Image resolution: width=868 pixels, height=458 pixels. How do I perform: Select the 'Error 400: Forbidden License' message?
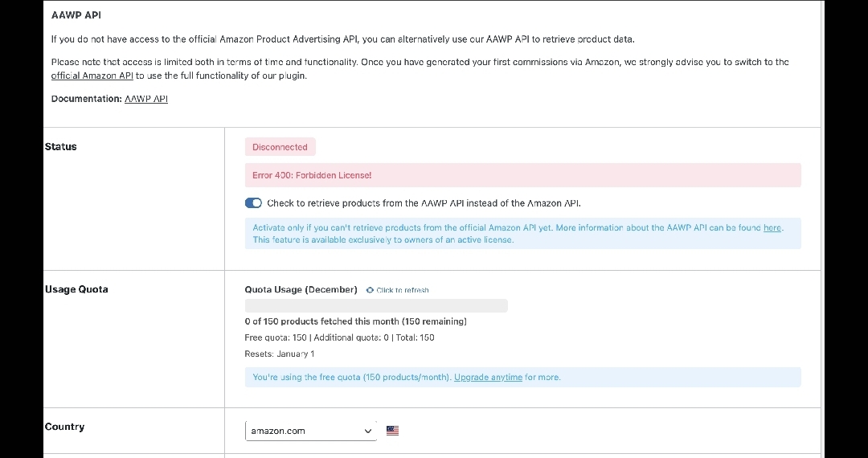click(312, 175)
